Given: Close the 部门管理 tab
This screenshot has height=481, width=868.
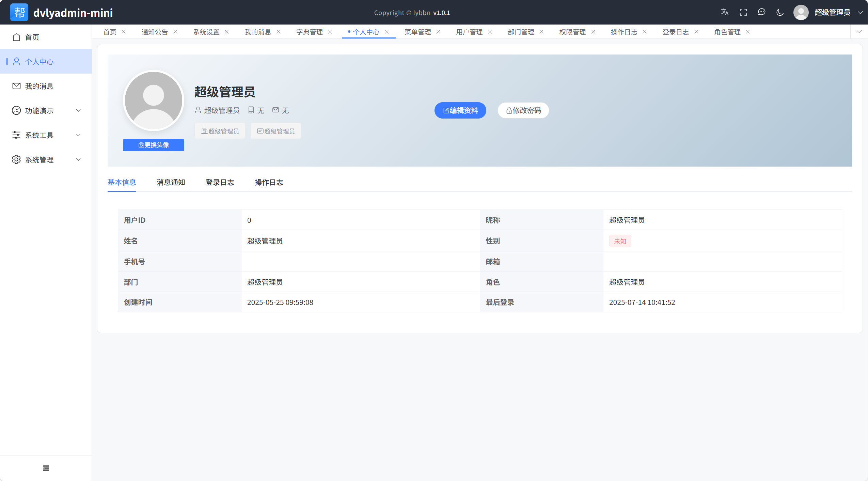Looking at the screenshot, I should (x=541, y=32).
